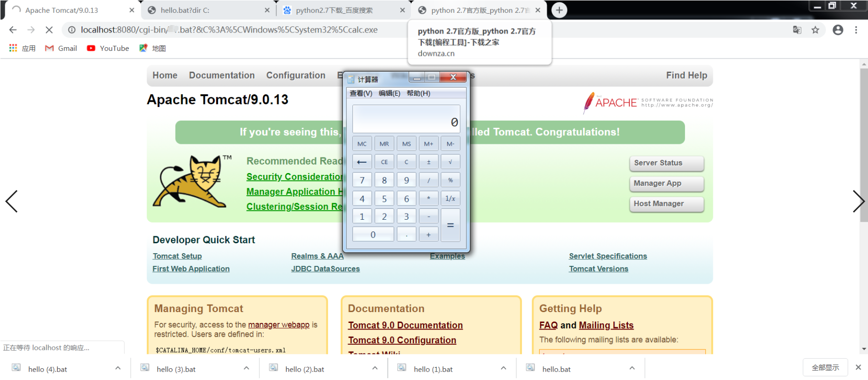868x380 pixels.
Task: Expand the hello (1).bat download options
Action: pos(503,368)
